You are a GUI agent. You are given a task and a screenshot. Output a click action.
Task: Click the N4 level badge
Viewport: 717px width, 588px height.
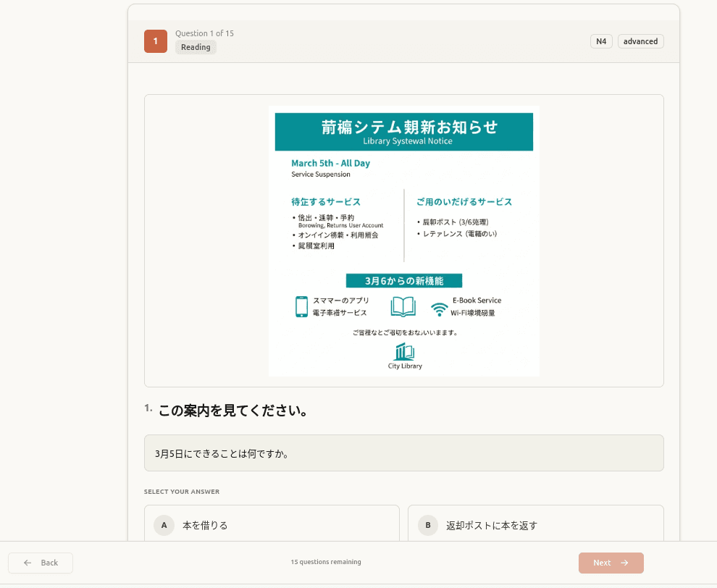[x=601, y=41]
